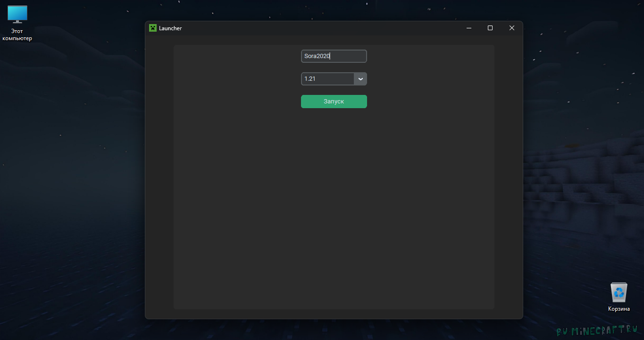Close the Launcher window
Viewport: 644px width, 340px height.
coord(512,28)
